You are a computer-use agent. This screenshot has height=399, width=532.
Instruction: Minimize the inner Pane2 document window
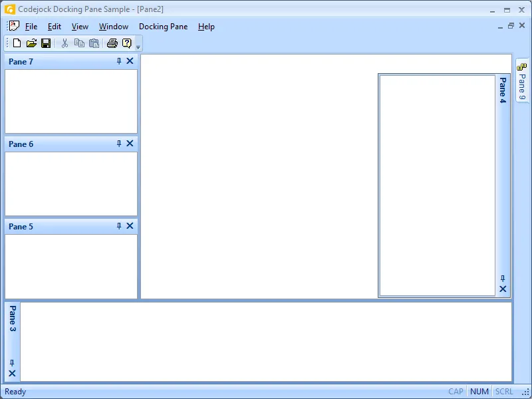pyautogui.click(x=500, y=27)
